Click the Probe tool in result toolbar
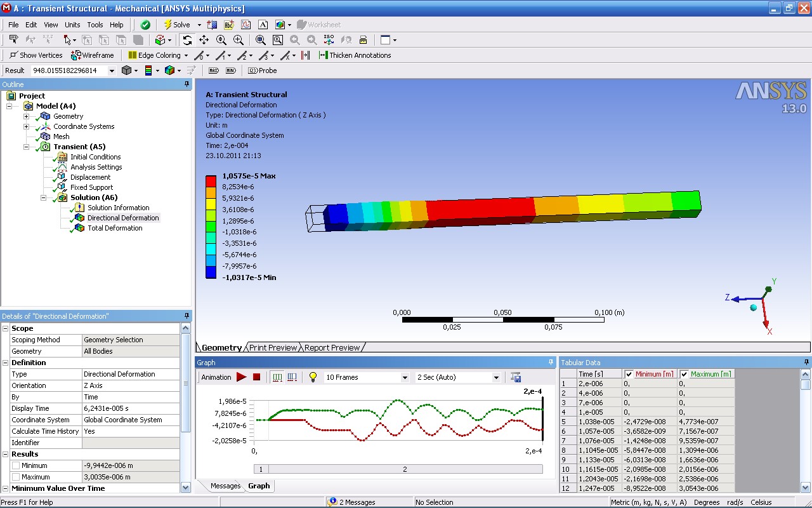 (x=262, y=70)
